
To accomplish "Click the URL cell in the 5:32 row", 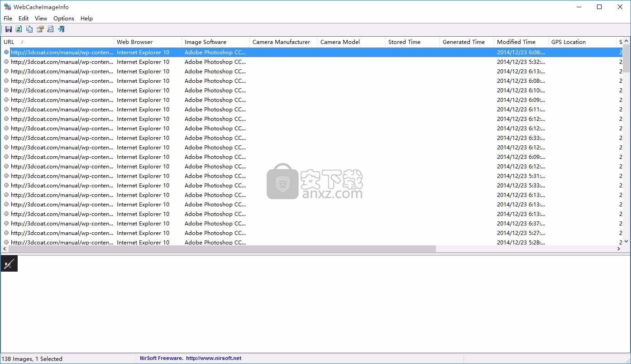I will [62, 62].
